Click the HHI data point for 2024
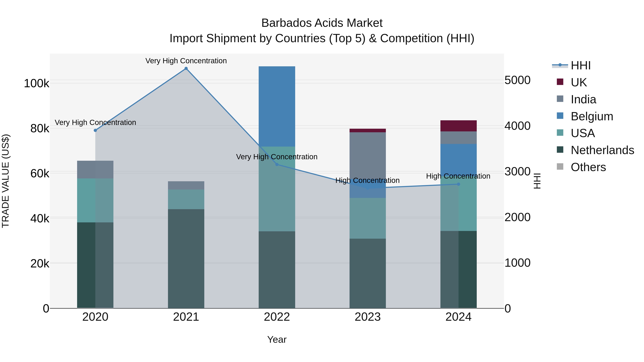Viewport: 644px width, 362px height. pos(458,184)
